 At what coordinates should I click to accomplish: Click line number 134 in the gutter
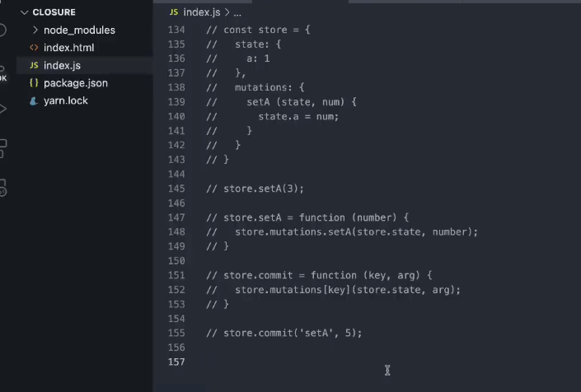pos(176,30)
